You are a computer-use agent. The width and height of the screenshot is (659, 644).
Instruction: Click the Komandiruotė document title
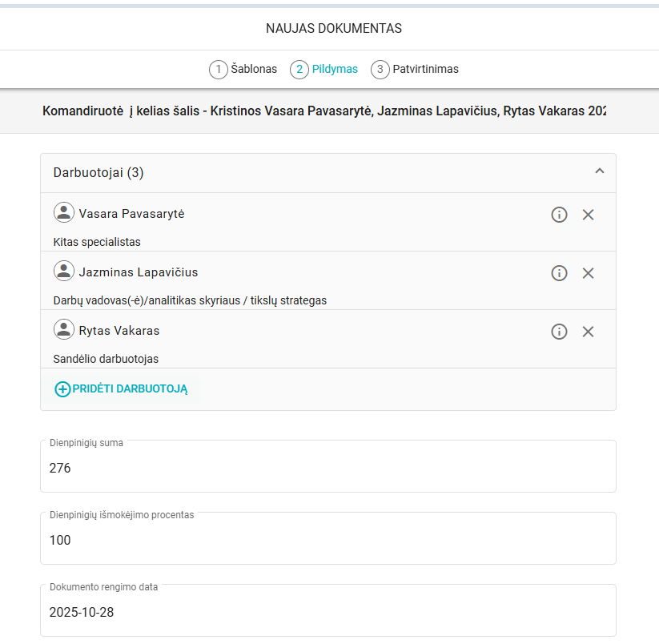point(323,111)
